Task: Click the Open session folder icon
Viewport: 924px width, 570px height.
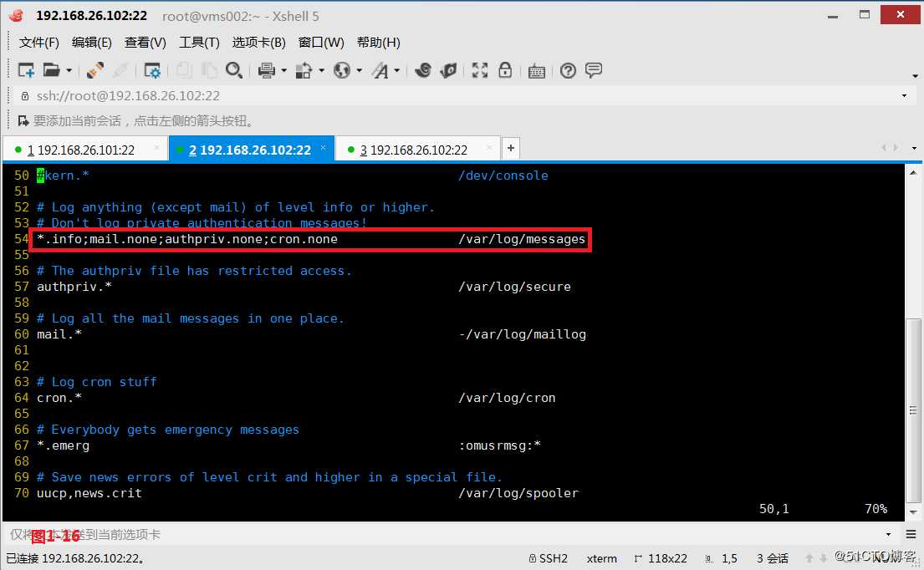Action: tap(52, 71)
